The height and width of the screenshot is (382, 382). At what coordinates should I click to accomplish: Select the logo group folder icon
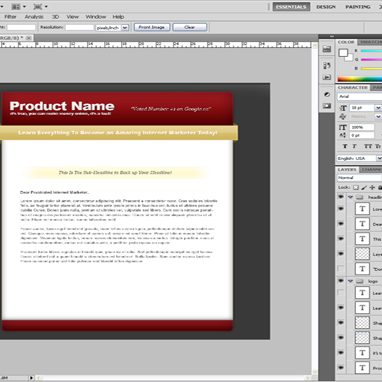pos(359,281)
